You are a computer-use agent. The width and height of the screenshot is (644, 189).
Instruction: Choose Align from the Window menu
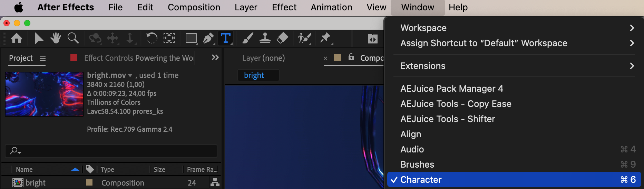click(x=411, y=134)
